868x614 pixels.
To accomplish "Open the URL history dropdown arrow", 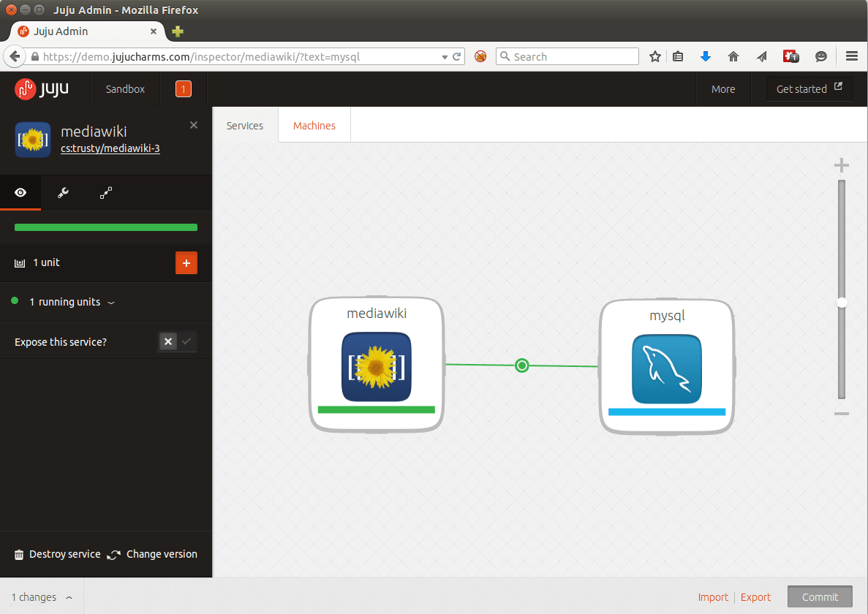I will [445, 57].
